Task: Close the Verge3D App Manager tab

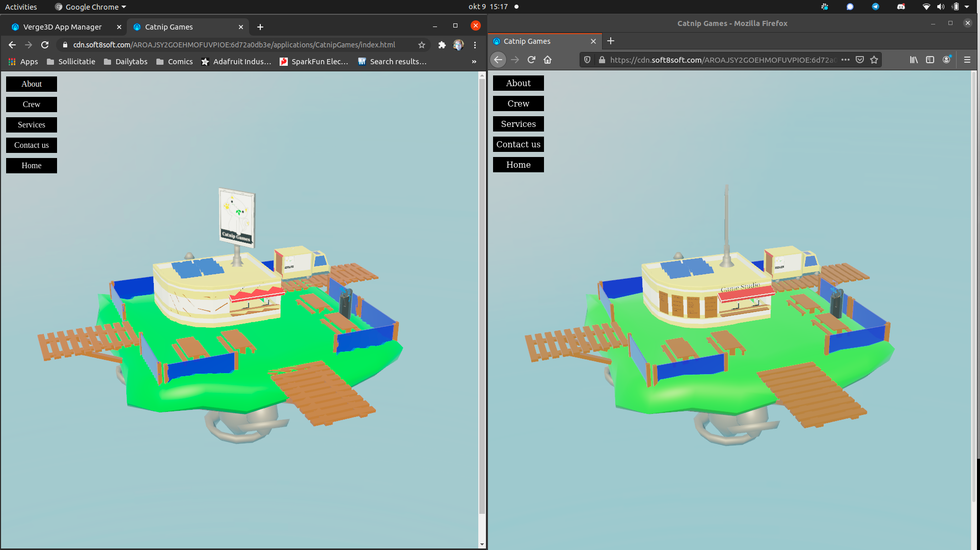Action: point(119,27)
